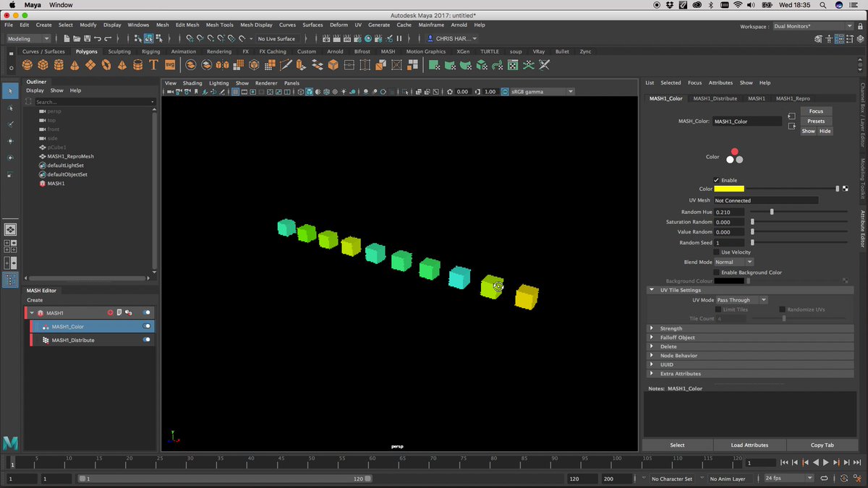Click the Maya logo at bottom left
The width and height of the screenshot is (868, 488).
click(x=10, y=442)
